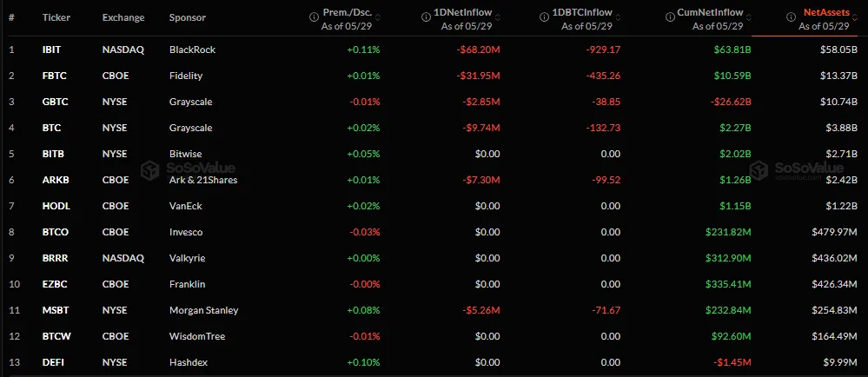Screen dimensions: 868x377
Task: Click BTC 1D BTC inflow -132.73
Action: click(602, 128)
